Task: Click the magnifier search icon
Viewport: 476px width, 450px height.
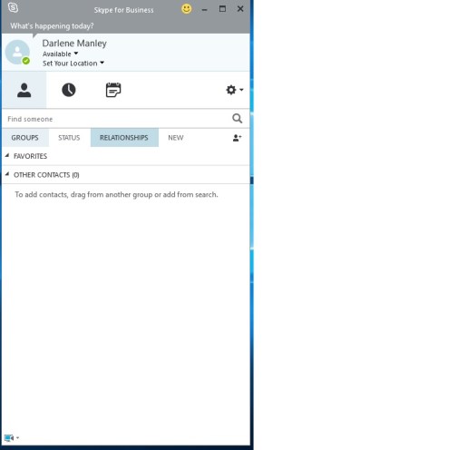Action: [x=237, y=119]
